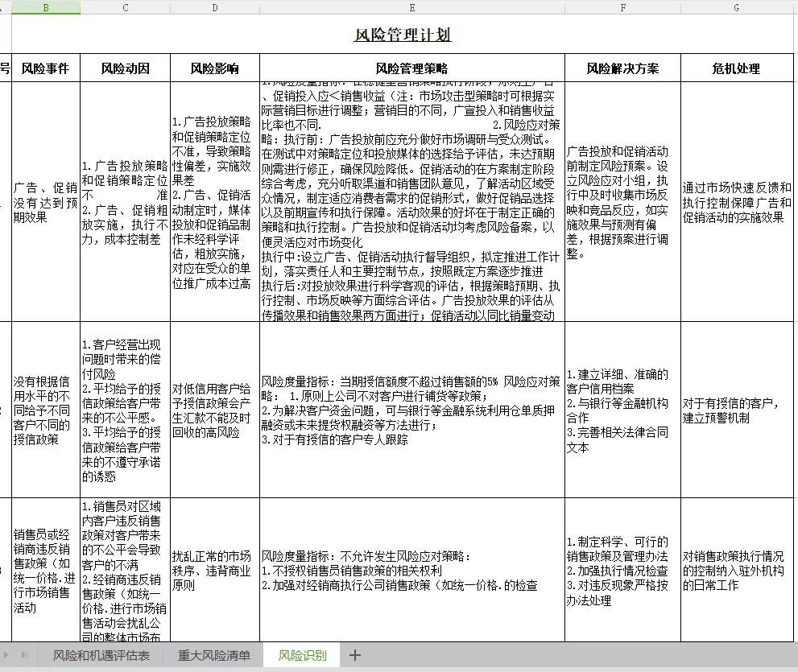Select cell 广告、促销没有达到预期效果
Image resolution: width=798 pixels, height=672 pixels.
(46, 202)
